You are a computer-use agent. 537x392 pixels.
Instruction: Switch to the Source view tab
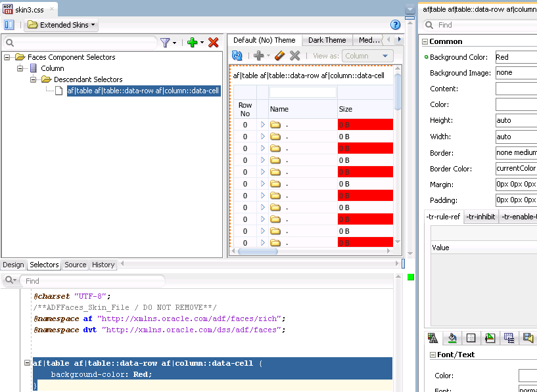76,265
